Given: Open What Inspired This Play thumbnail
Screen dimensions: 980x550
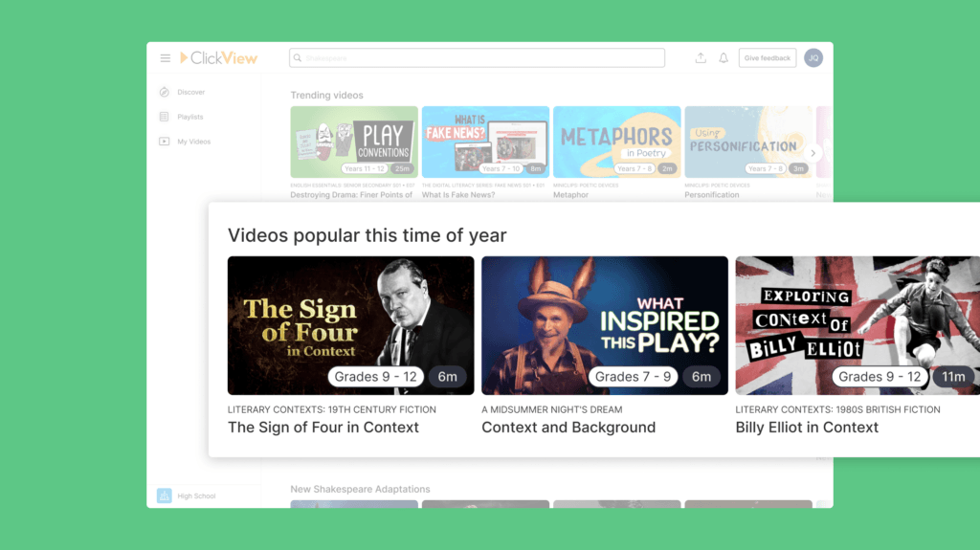Looking at the screenshot, I should click(605, 325).
